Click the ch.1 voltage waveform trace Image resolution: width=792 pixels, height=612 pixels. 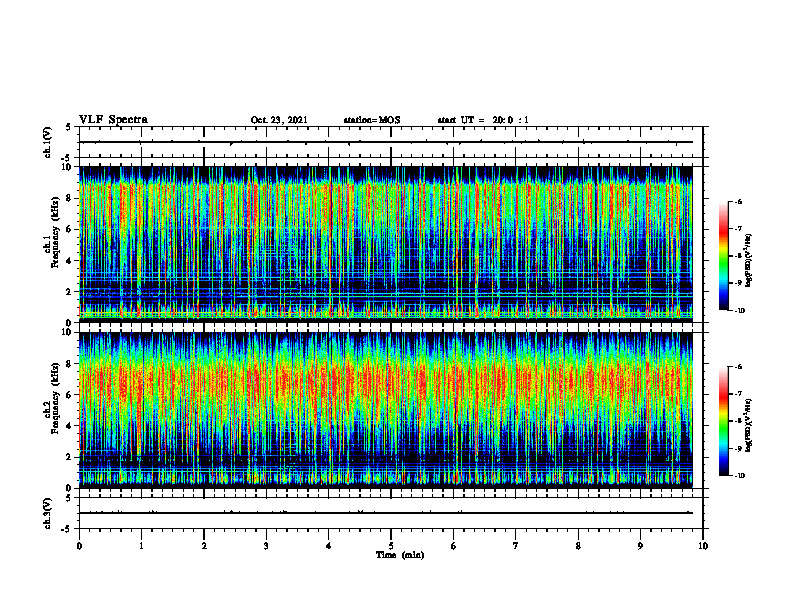(x=386, y=142)
